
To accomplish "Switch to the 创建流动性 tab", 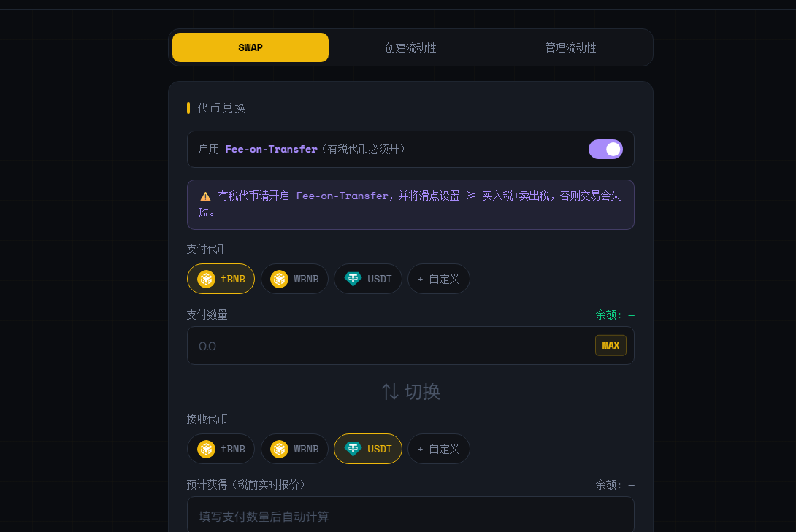I will tap(410, 47).
